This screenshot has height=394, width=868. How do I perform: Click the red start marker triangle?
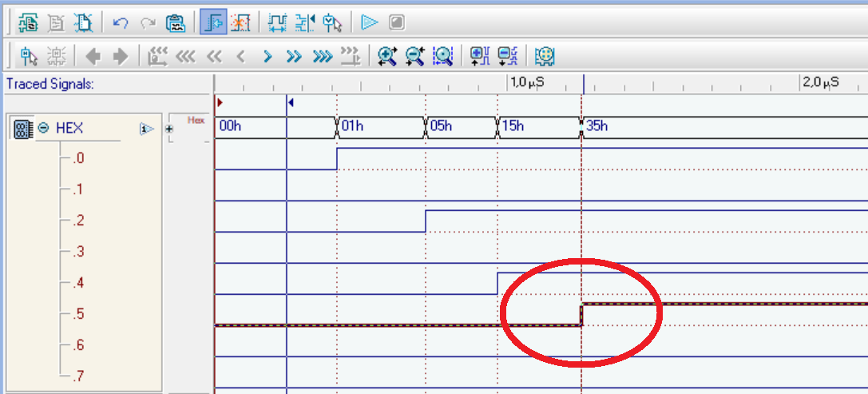click(x=220, y=102)
